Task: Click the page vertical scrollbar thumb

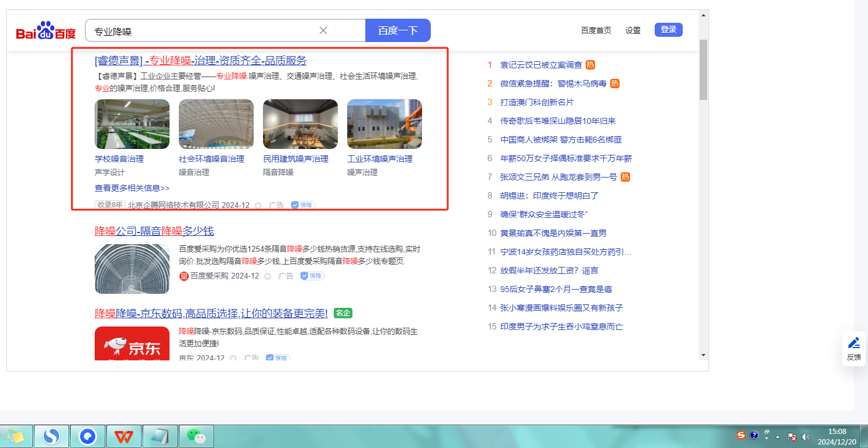Action: 703,70
